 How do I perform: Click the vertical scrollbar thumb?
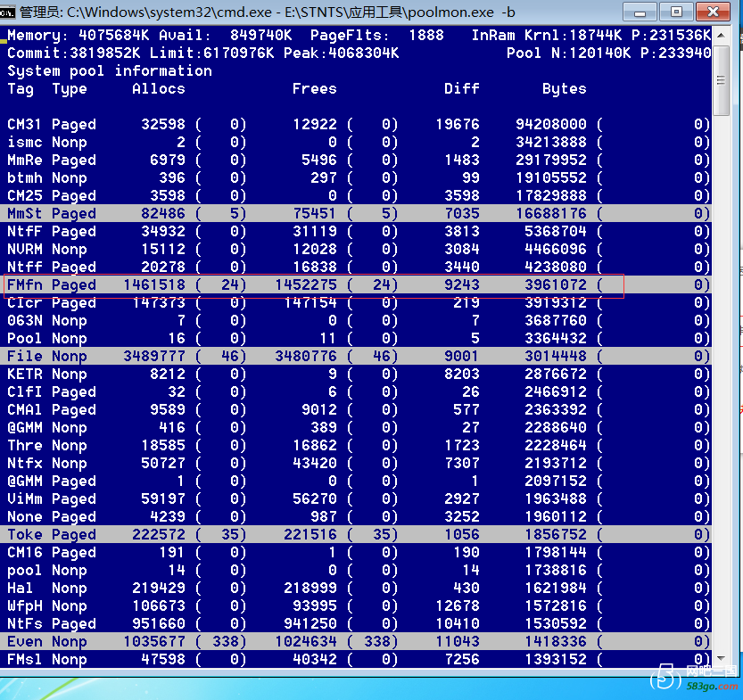(721, 80)
